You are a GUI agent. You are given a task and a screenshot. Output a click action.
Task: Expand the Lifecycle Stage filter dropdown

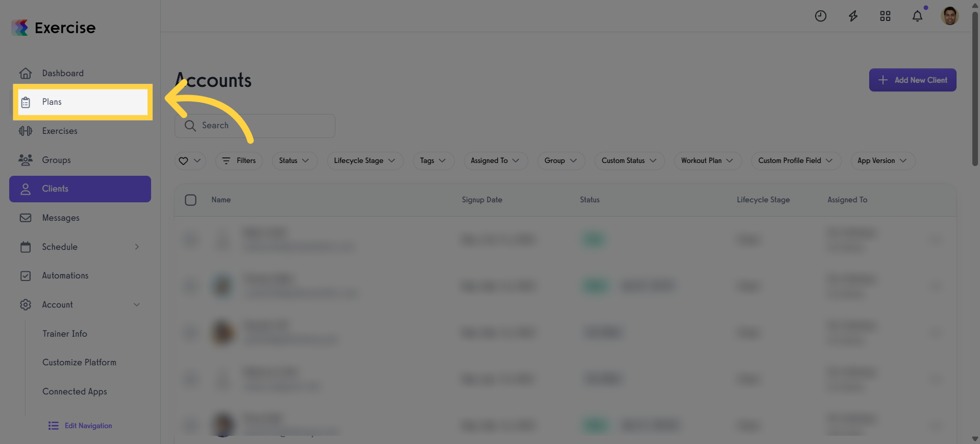tap(365, 160)
